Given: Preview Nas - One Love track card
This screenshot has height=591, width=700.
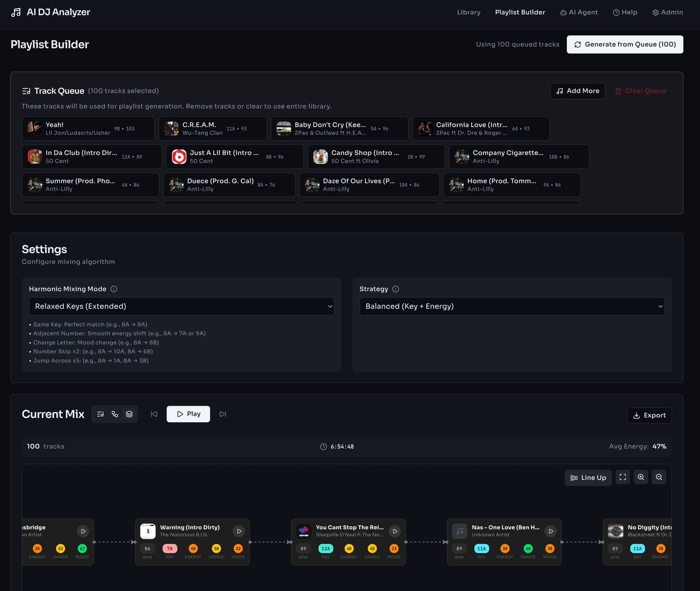Looking at the screenshot, I should coord(551,531).
